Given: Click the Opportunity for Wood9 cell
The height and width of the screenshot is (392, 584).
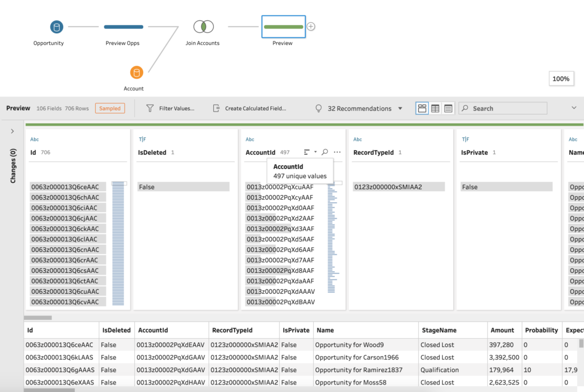Looking at the screenshot, I should (366, 345).
